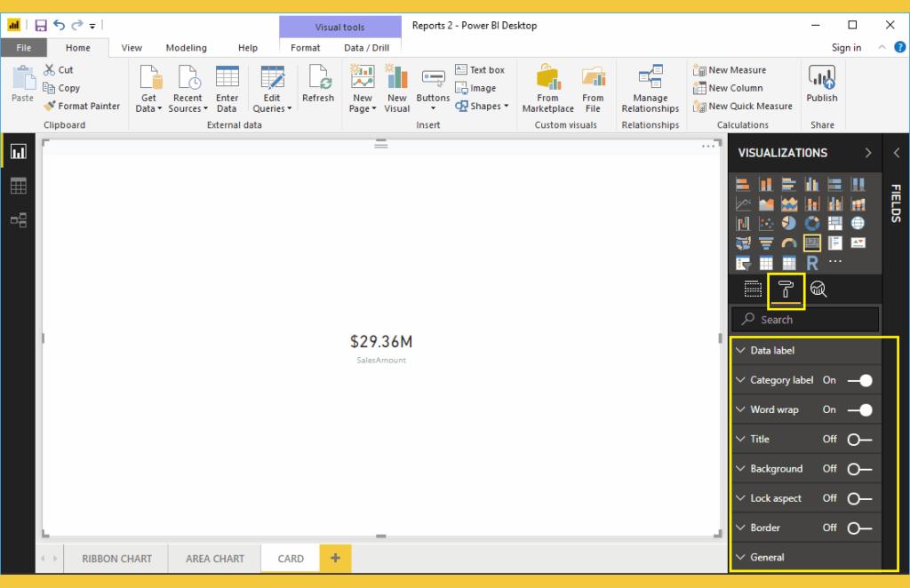Select the Ribbon chart visualization icon
The width and height of the screenshot is (910, 588).
coord(858,204)
